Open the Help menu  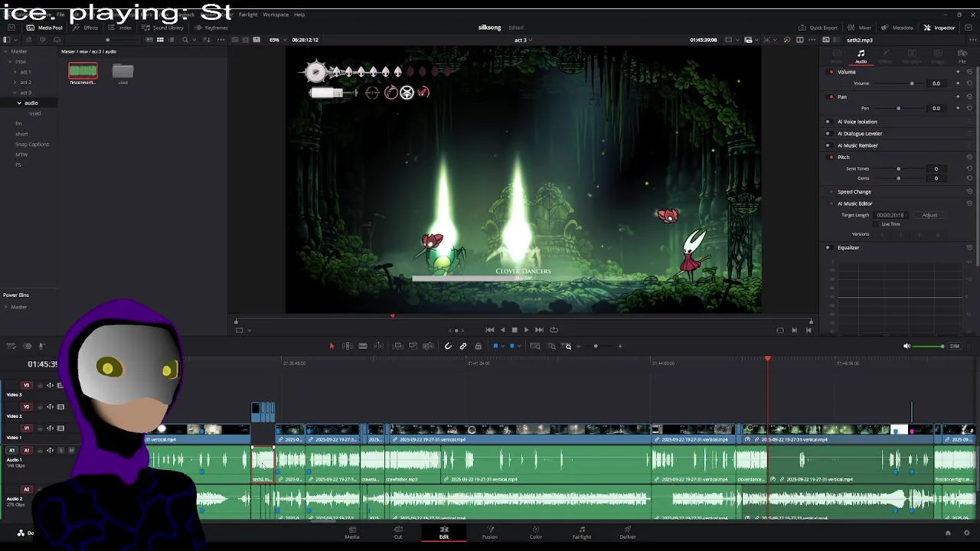(x=299, y=15)
